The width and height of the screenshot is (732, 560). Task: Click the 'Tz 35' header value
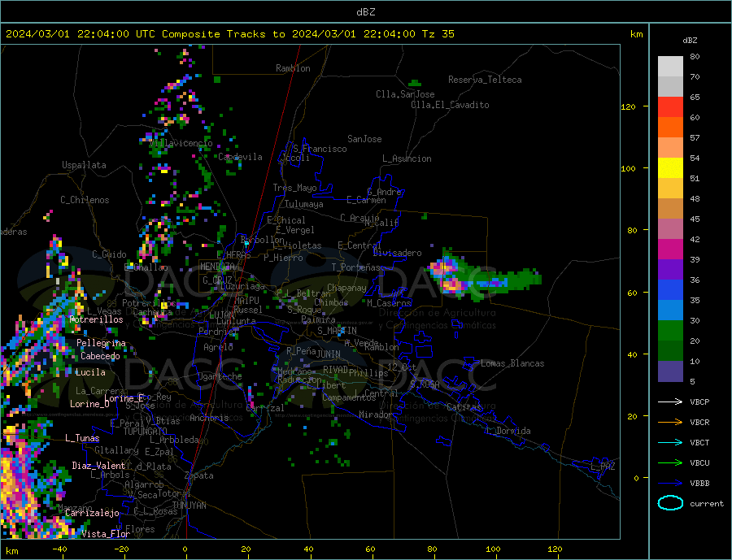pyautogui.click(x=438, y=34)
